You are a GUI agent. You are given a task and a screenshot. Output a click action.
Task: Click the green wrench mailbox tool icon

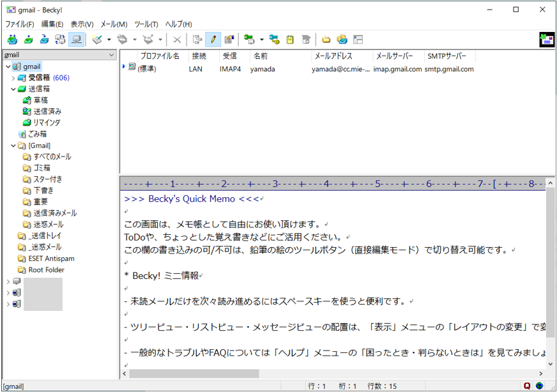249,40
